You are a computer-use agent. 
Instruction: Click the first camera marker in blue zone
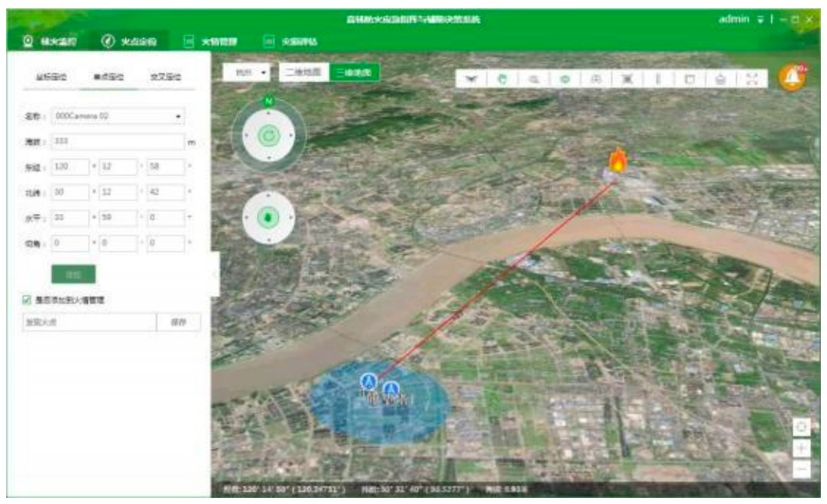pyautogui.click(x=368, y=380)
